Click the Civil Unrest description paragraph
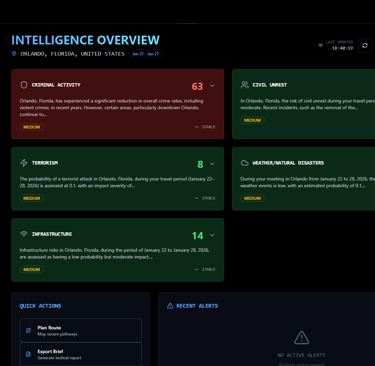This screenshot has height=366, width=375. pyautogui.click(x=308, y=104)
